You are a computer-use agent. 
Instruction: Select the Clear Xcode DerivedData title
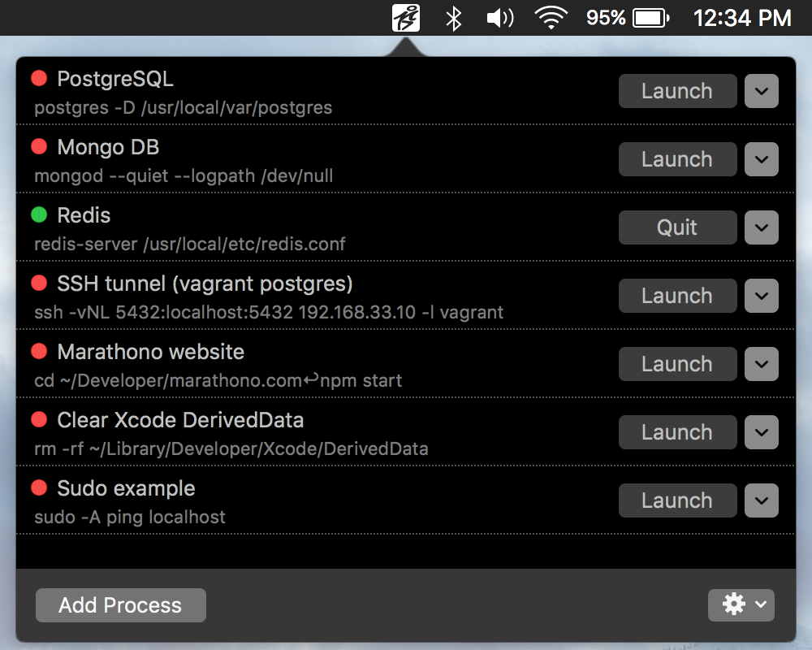point(180,420)
